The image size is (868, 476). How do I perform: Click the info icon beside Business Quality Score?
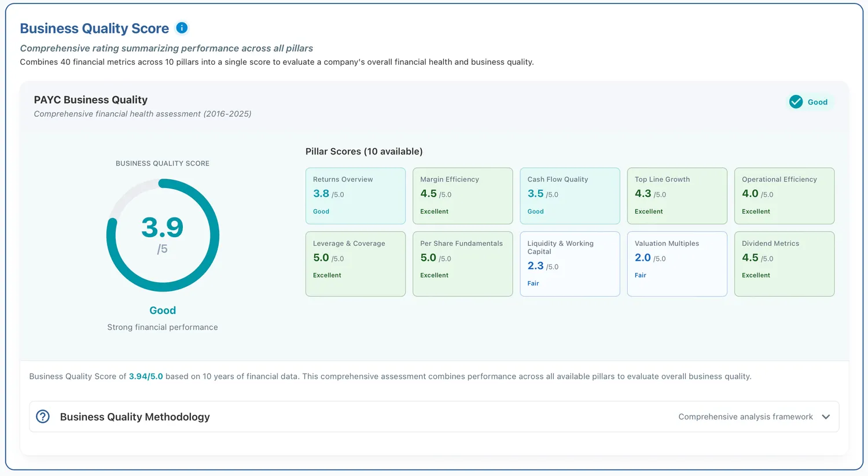[182, 28]
